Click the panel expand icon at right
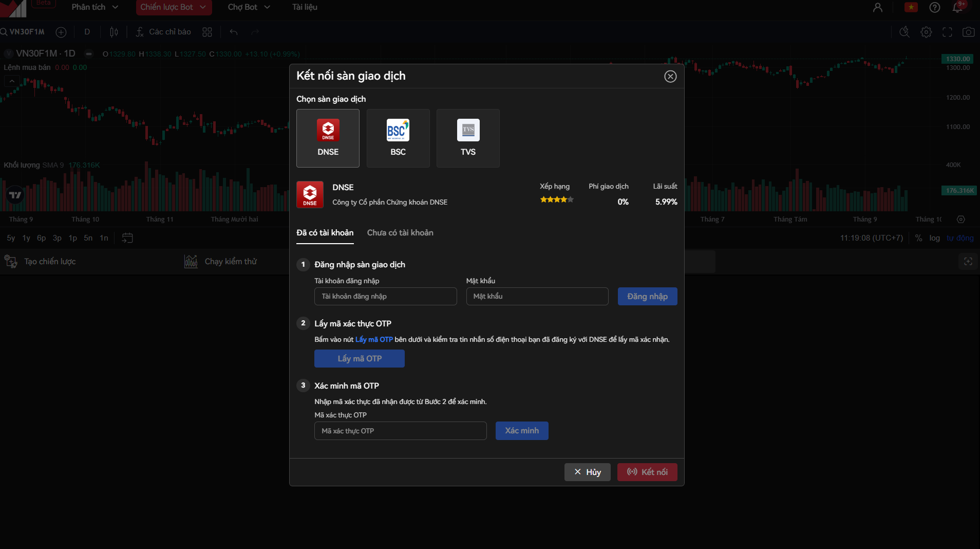980x549 pixels. [x=968, y=262]
